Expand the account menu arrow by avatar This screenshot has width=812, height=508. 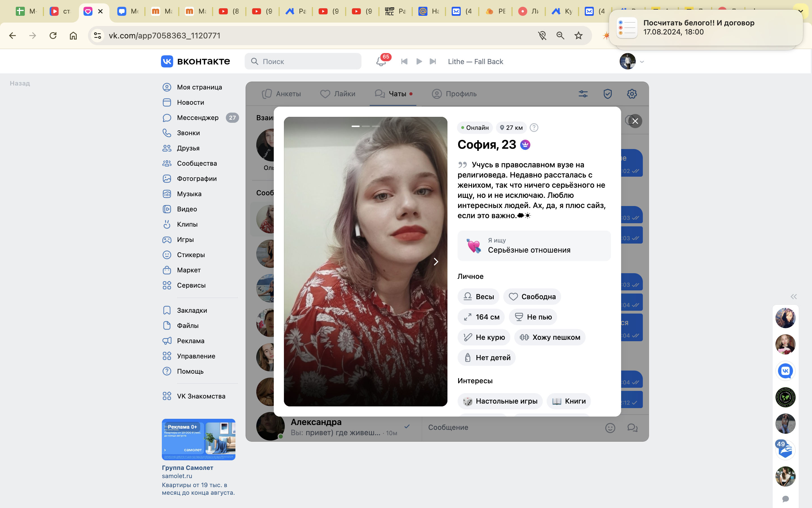point(642,62)
